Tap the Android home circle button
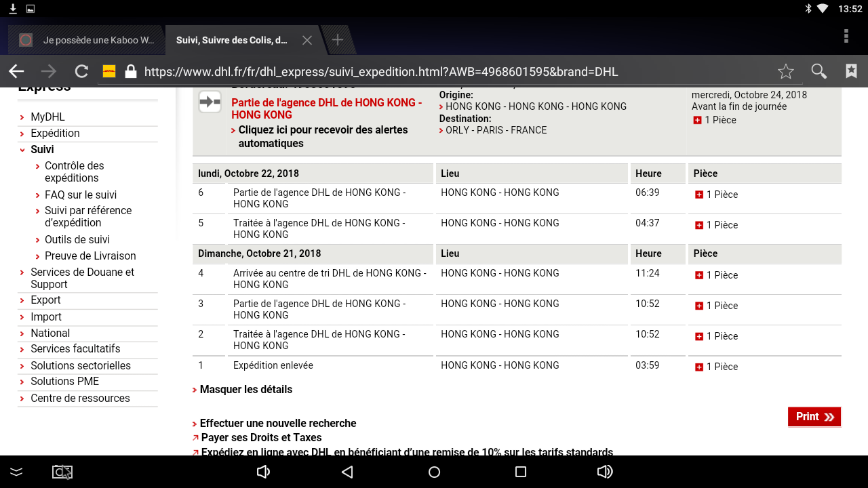This screenshot has height=488, width=868. tap(434, 472)
